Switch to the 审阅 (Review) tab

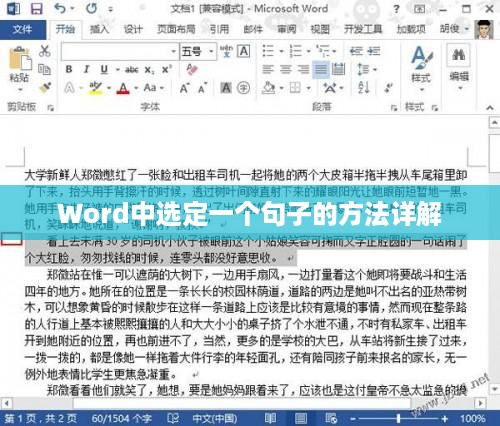[x=286, y=29]
